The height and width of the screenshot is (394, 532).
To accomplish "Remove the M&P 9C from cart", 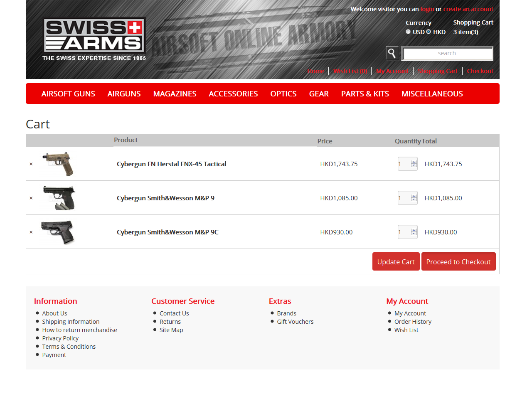I will tap(31, 232).
